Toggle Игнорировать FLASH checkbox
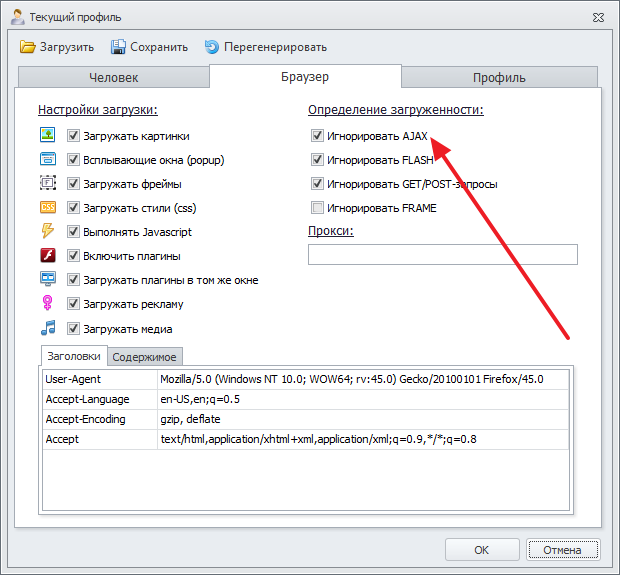The image size is (620, 575). point(317,160)
